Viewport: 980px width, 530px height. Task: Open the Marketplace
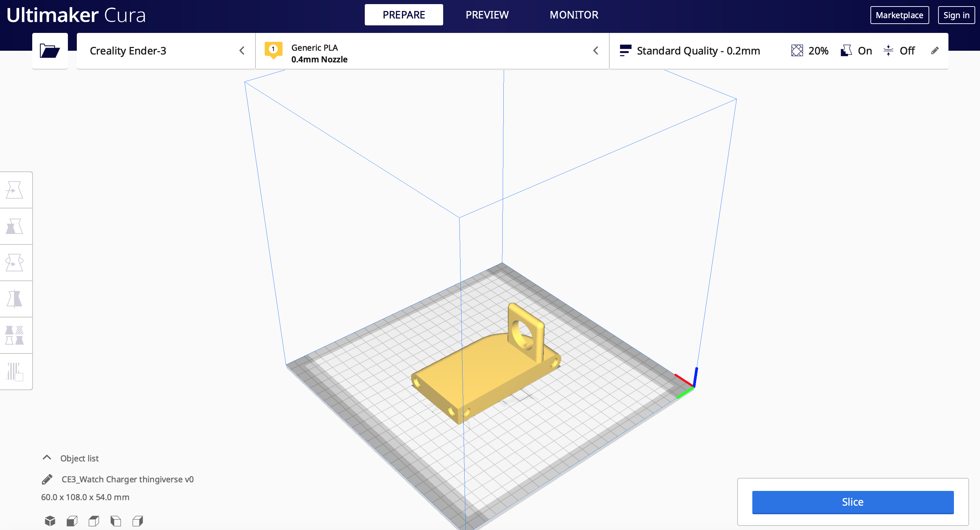click(x=899, y=15)
